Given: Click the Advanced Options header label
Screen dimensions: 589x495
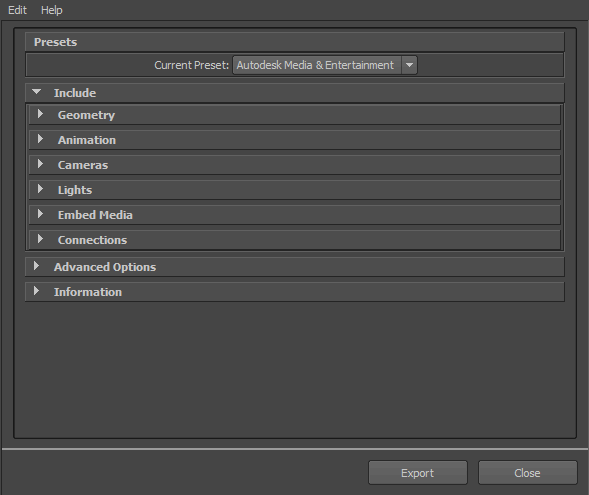Looking at the screenshot, I should pyautogui.click(x=105, y=267).
